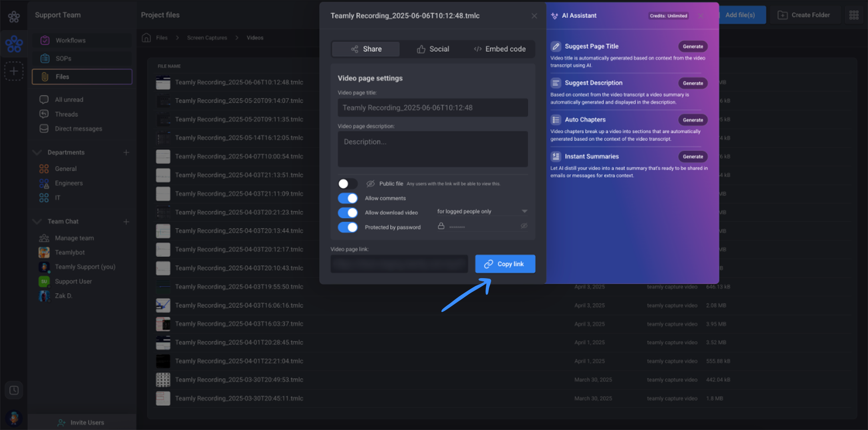This screenshot has width=868, height=430.
Task: Add a new department with plus icon
Action: (x=126, y=152)
